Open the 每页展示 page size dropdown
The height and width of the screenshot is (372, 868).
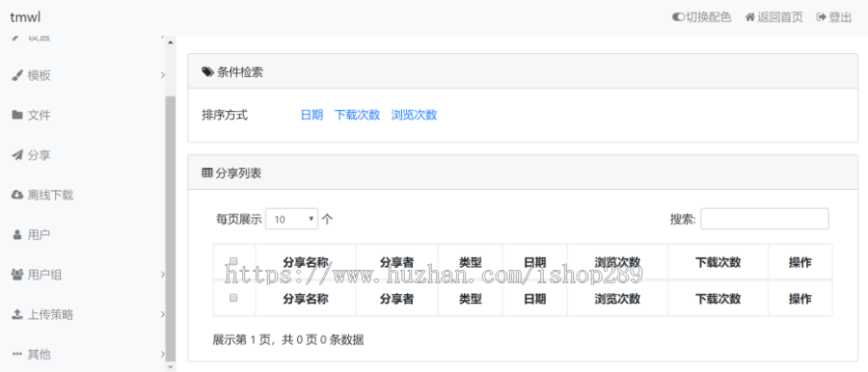[x=291, y=219]
